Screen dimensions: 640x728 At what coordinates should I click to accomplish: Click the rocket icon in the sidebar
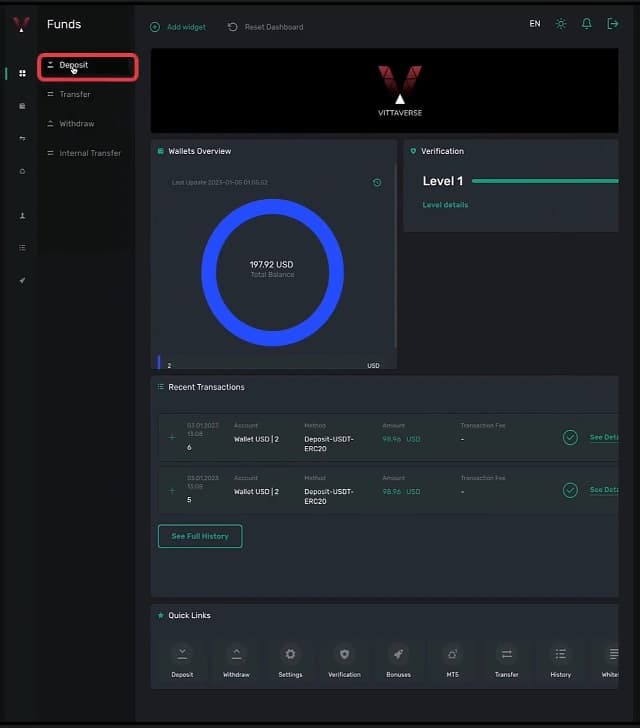pos(22,280)
